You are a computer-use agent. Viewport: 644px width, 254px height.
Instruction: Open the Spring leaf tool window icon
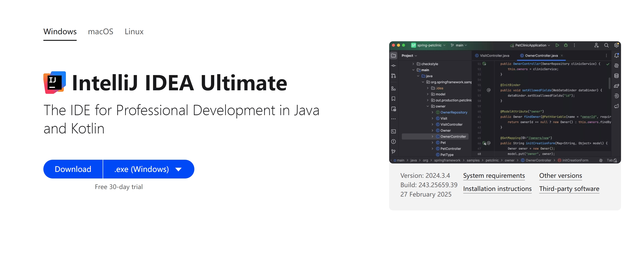(x=616, y=106)
